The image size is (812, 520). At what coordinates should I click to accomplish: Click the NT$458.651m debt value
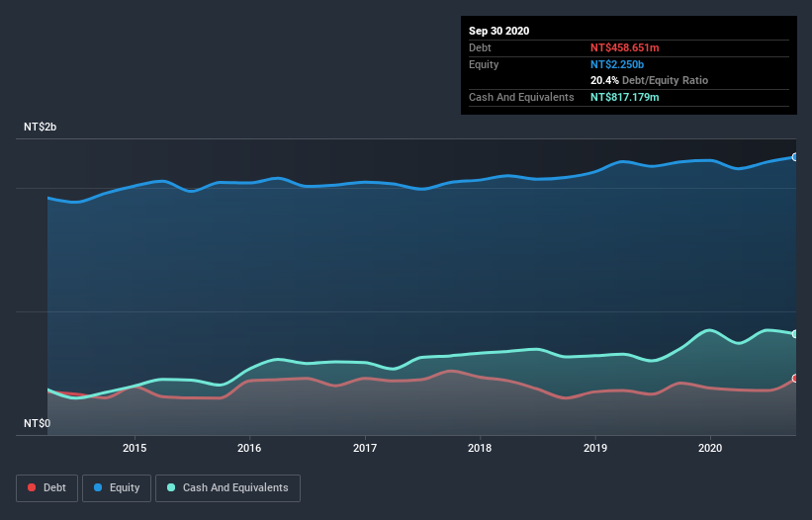(x=624, y=47)
